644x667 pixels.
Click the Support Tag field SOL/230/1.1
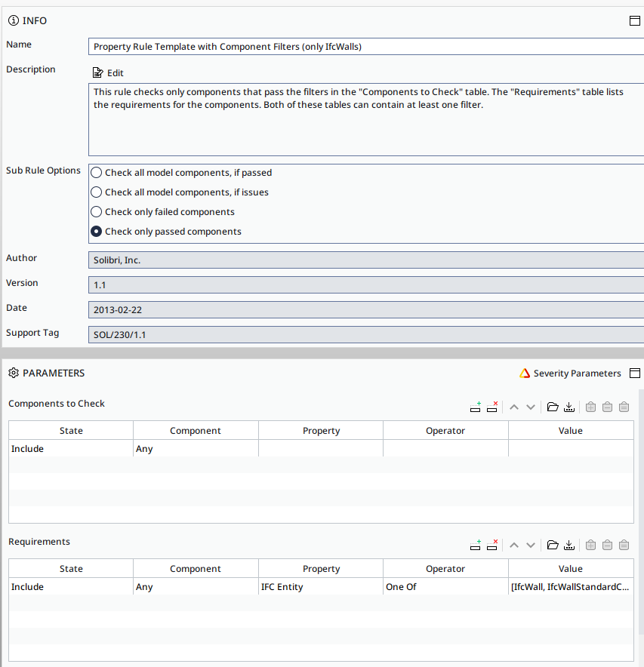point(366,335)
